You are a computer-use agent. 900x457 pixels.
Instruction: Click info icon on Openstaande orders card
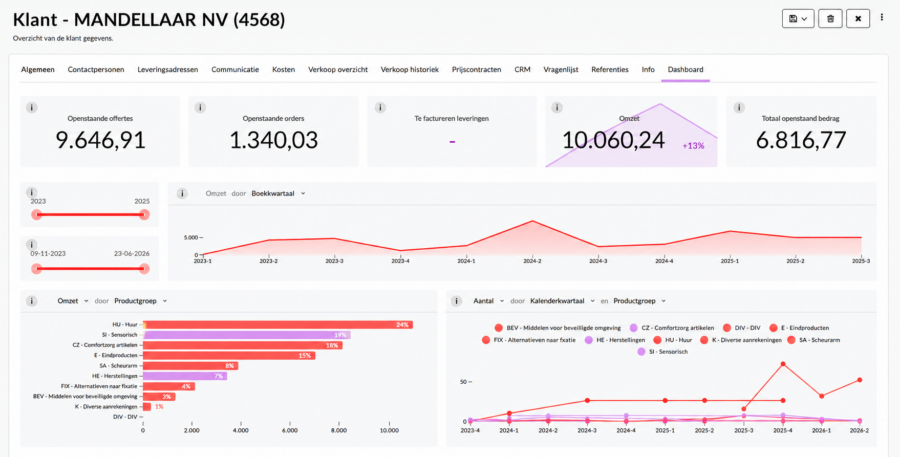coord(200,107)
